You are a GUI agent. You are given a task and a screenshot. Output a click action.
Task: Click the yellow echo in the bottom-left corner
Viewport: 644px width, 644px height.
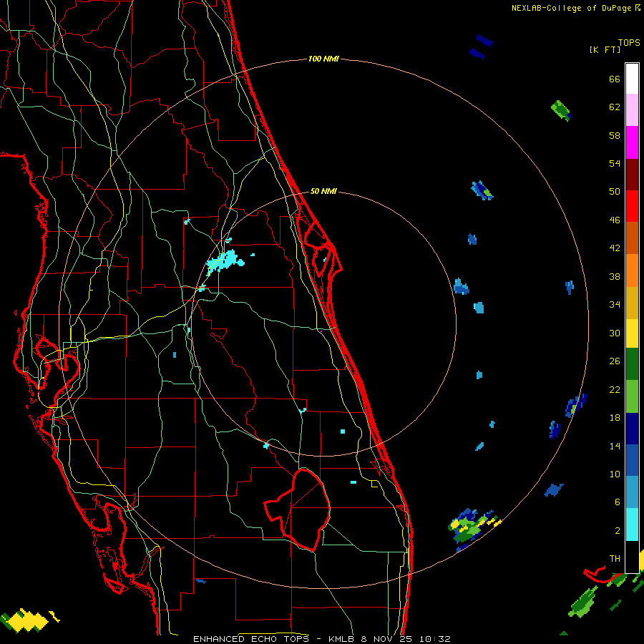point(26,620)
